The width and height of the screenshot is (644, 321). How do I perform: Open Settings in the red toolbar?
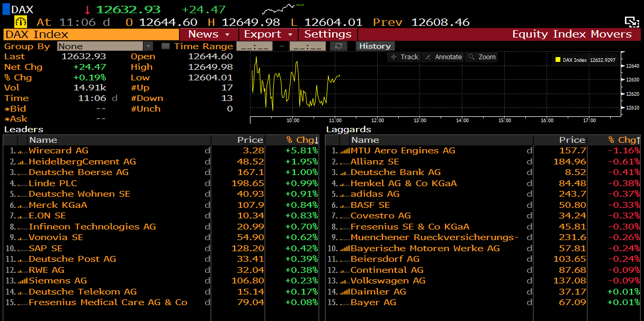328,34
